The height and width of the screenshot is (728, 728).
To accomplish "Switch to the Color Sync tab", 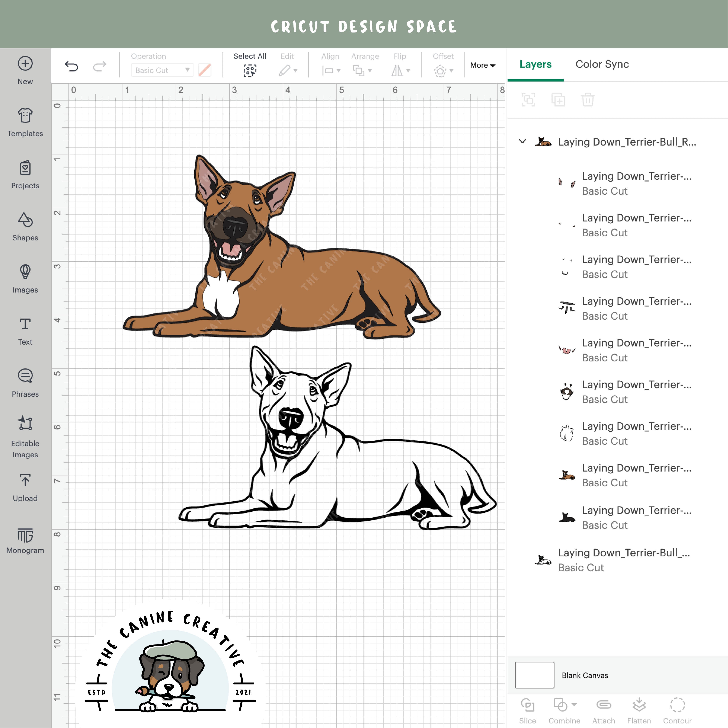I will tap(602, 64).
